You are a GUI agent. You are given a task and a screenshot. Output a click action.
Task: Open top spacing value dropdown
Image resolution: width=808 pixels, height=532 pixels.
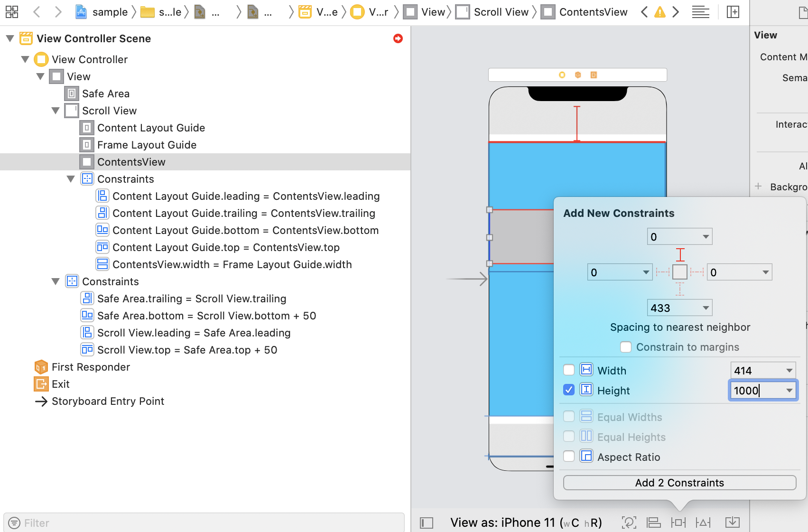click(x=706, y=237)
